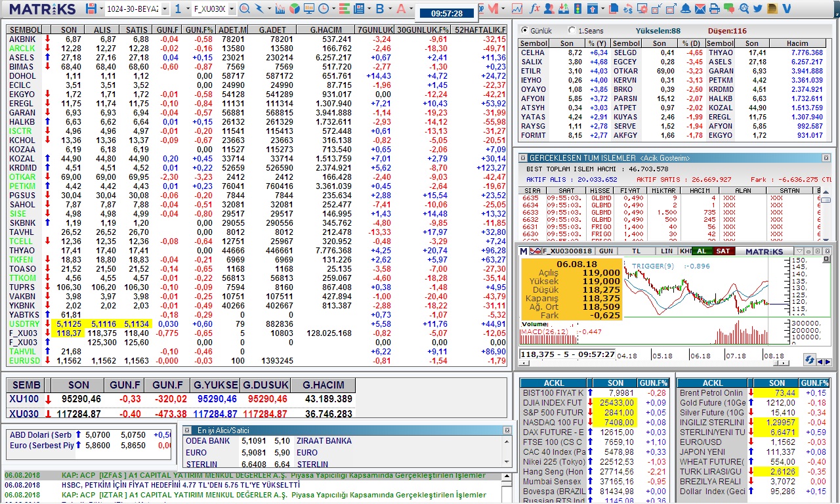The height and width of the screenshot is (504, 840).
Task: Expand the arrow beside the B icon
Action: [390, 9]
